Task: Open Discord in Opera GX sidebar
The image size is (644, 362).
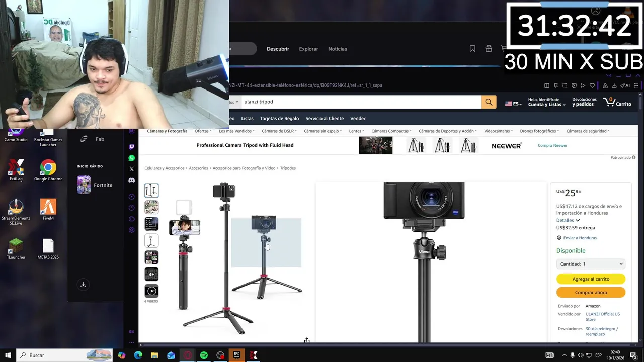Action: [132, 180]
